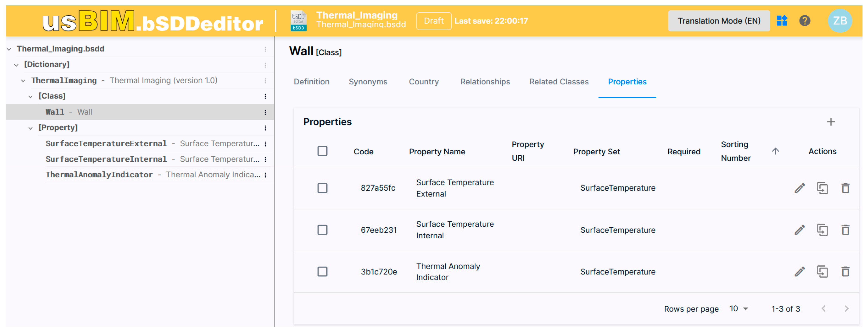Viewport: 868px width, 332px height.
Task: Select ThermalAnomalyIndicator in the tree
Action: (99, 175)
